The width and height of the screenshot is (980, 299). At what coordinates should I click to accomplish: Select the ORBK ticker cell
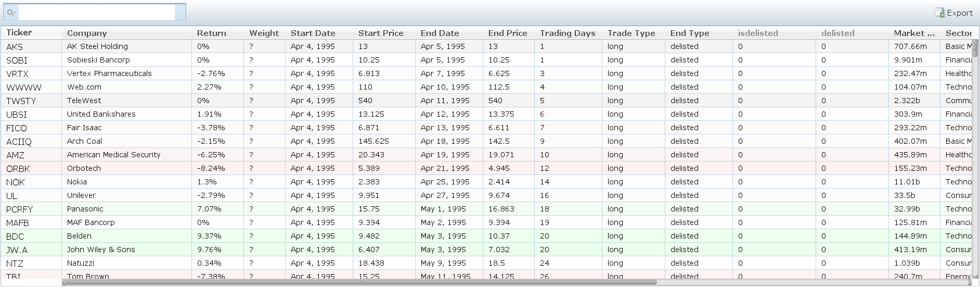[31, 168]
